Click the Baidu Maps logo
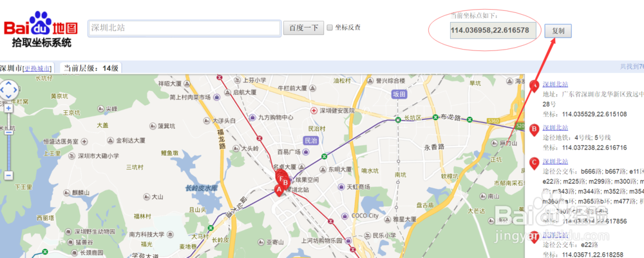 click(41, 29)
